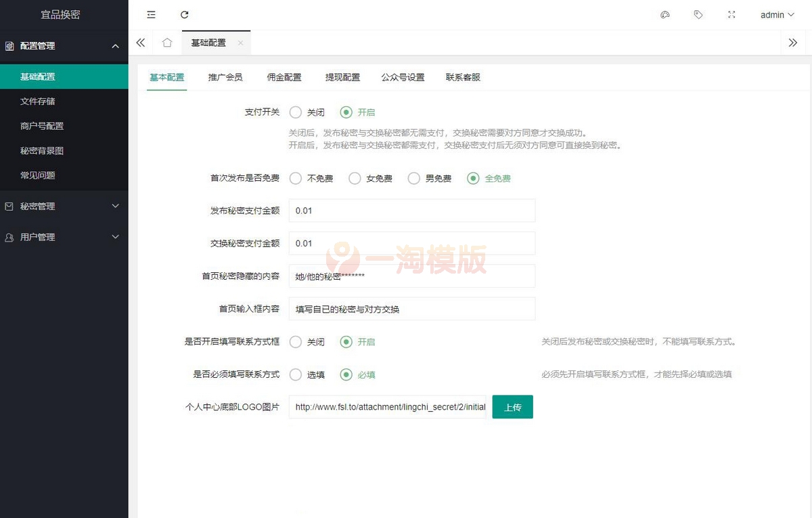Switch to the 佣金配置 tab
This screenshot has height=518, width=812.
click(284, 77)
